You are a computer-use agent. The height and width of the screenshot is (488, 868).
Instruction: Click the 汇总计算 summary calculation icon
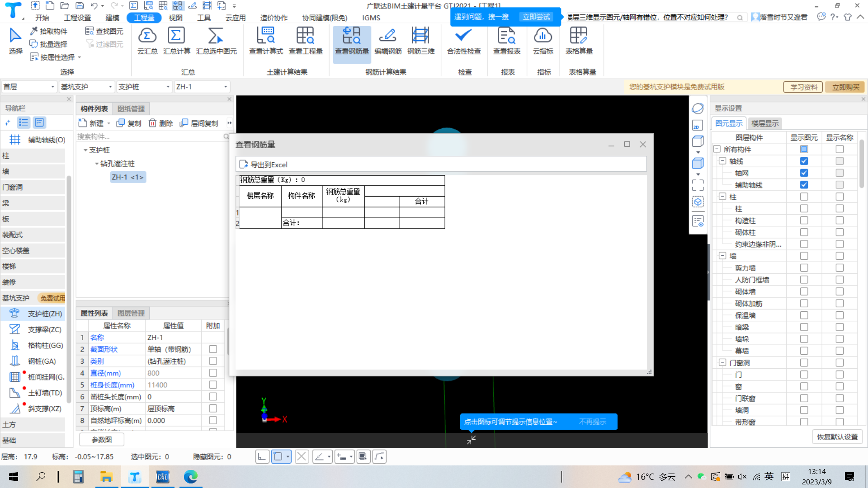tap(176, 41)
